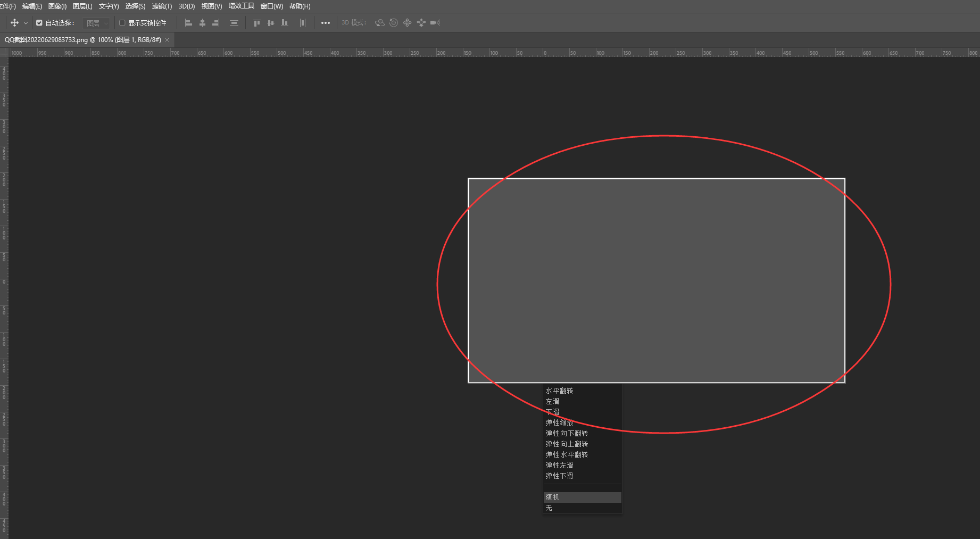
Task: Click the align bottom edges icon
Action: 285,23
